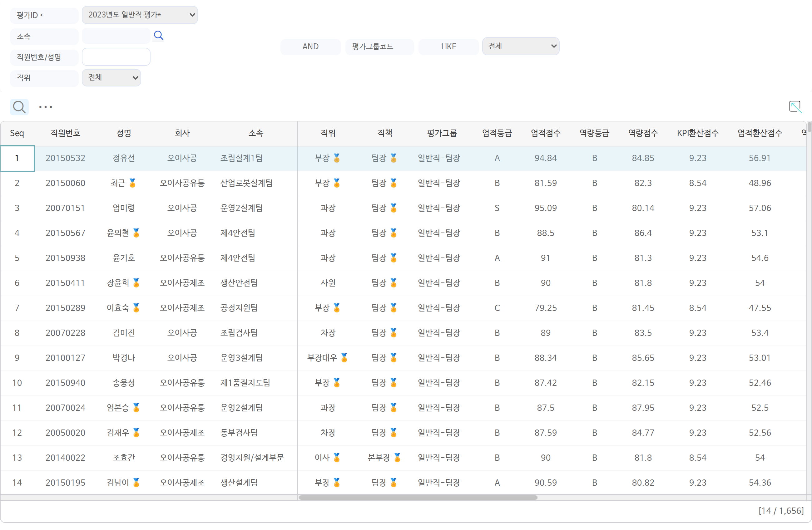Open the three-dot more options menu
The height and width of the screenshot is (530, 812).
click(45, 107)
